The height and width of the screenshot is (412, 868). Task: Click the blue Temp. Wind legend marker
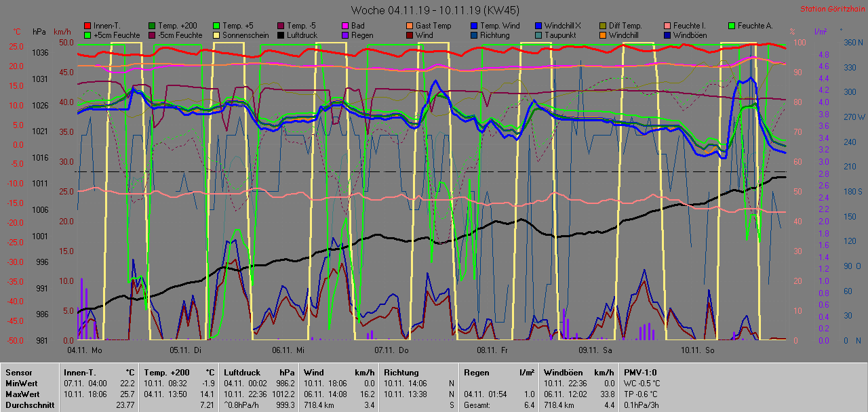click(475, 26)
